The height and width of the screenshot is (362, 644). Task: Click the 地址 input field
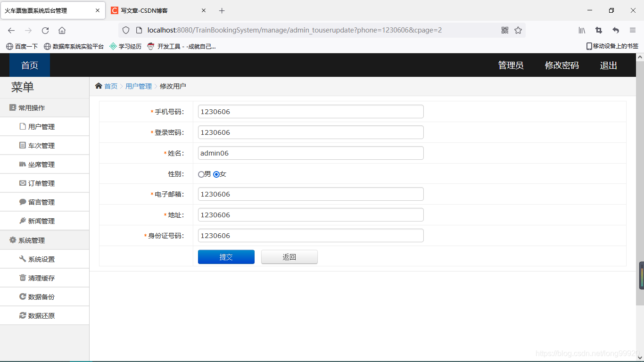click(x=311, y=215)
